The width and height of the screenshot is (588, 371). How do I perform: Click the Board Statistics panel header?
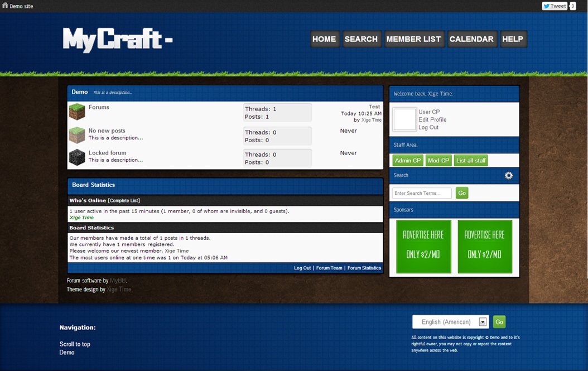[225, 185]
